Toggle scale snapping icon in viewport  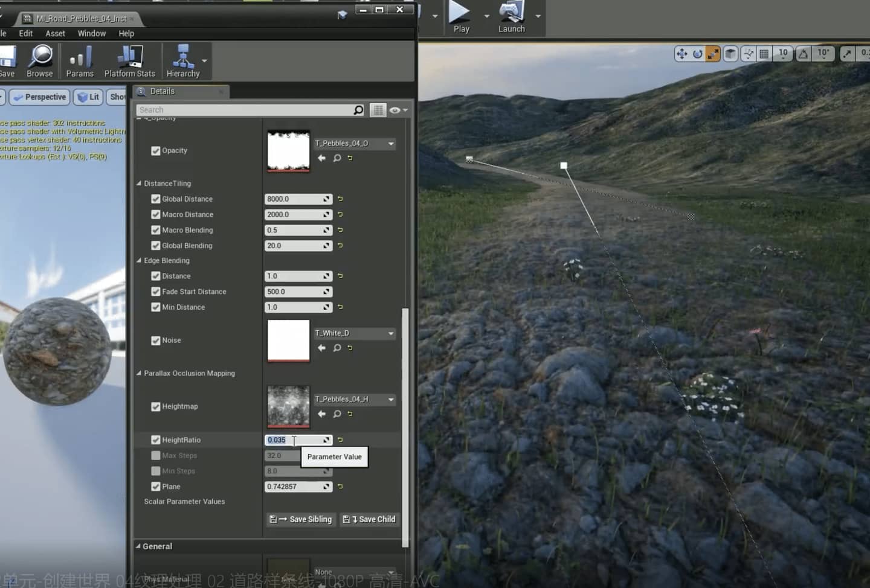(847, 54)
